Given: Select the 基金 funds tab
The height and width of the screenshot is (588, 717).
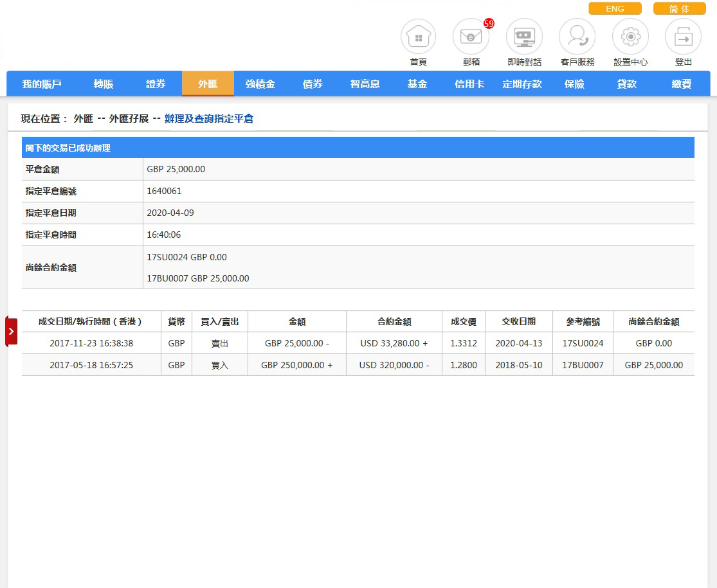Looking at the screenshot, I should pos(417,84).
